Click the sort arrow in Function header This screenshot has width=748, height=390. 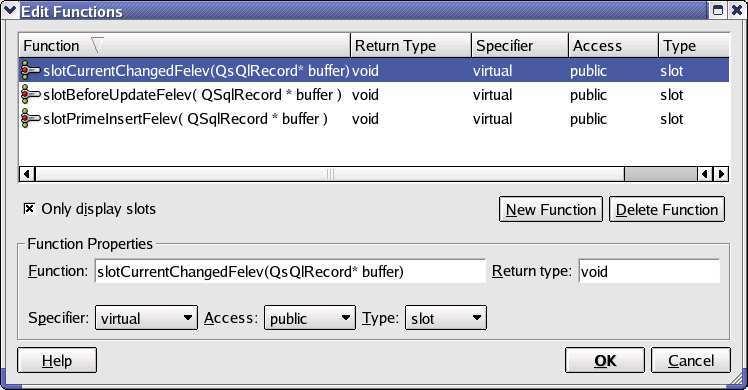[x=97, y=46]
